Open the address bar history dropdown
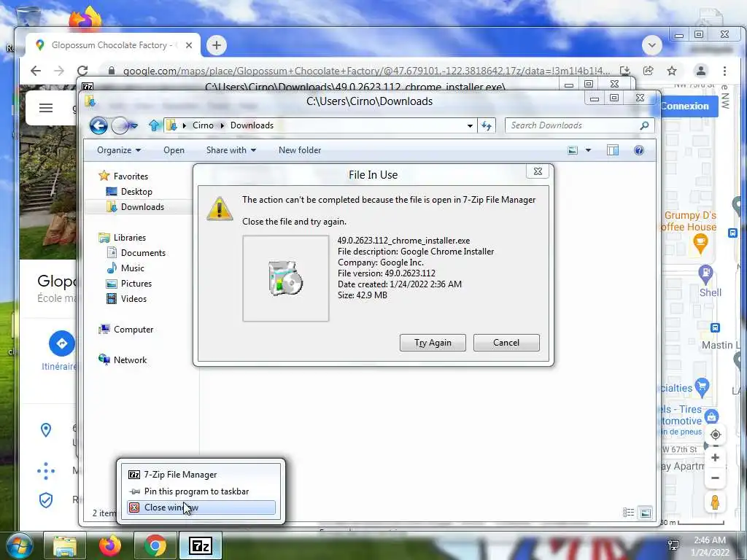 470,125
